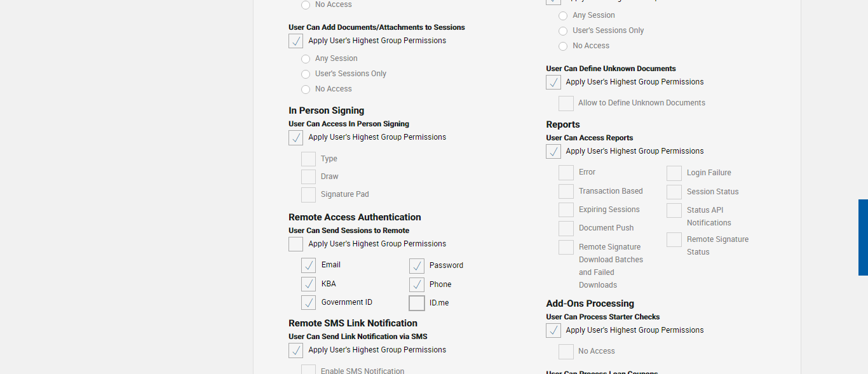Viewport: 868px width, 374px height.
Task: Toggle group permissions under Access In Person Signing
Action: 296,138
